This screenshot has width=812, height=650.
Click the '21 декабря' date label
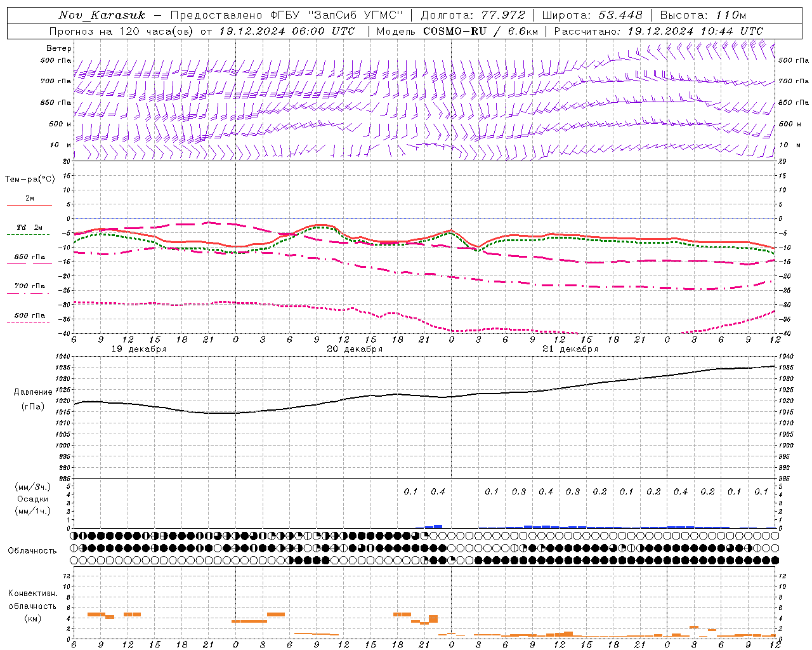point(570,349)
